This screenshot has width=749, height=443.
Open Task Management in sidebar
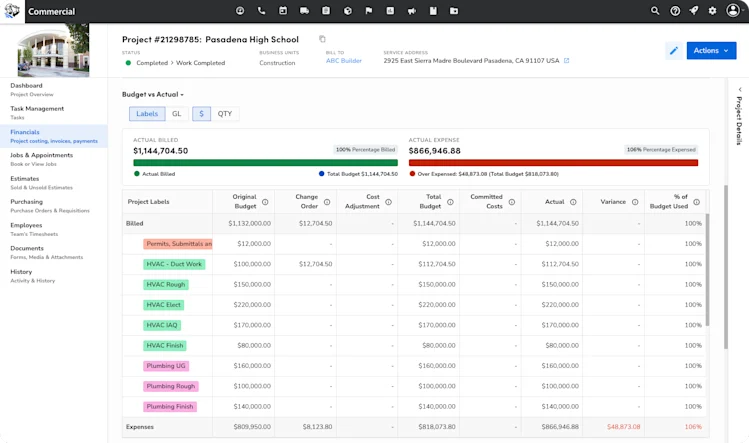click(x=54, y=113)
